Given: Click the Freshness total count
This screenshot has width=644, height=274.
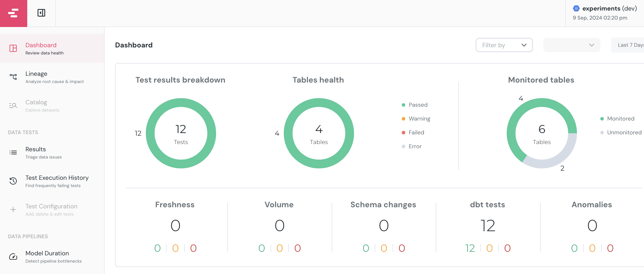Looking at the screenshot, I should [175, 225].
